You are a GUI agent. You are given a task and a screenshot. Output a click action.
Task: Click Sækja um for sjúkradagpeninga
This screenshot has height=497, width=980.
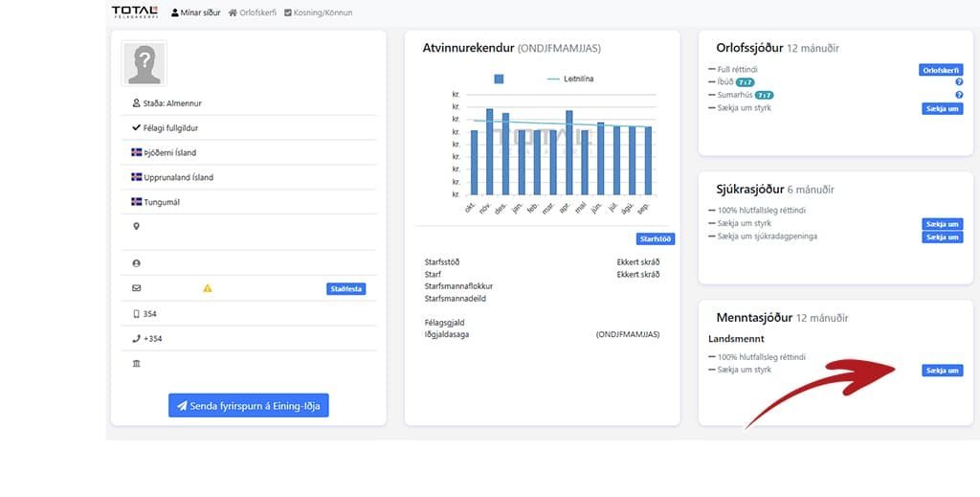(x=942, y=237)
